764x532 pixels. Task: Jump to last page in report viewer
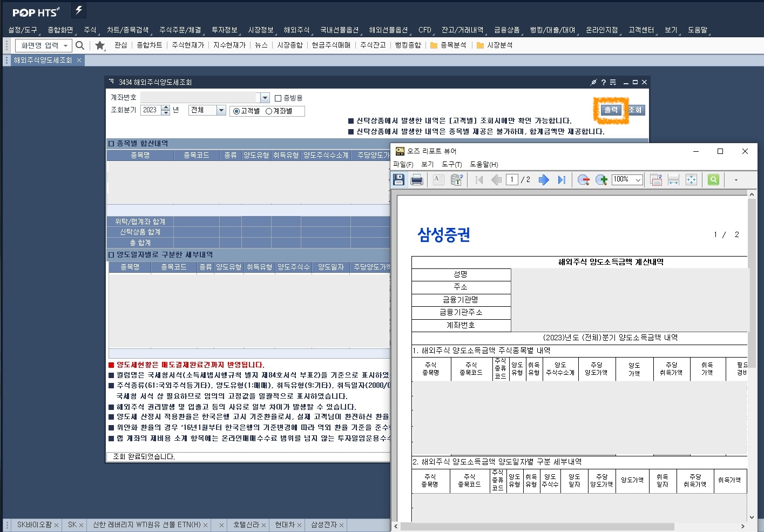point(562,180)
